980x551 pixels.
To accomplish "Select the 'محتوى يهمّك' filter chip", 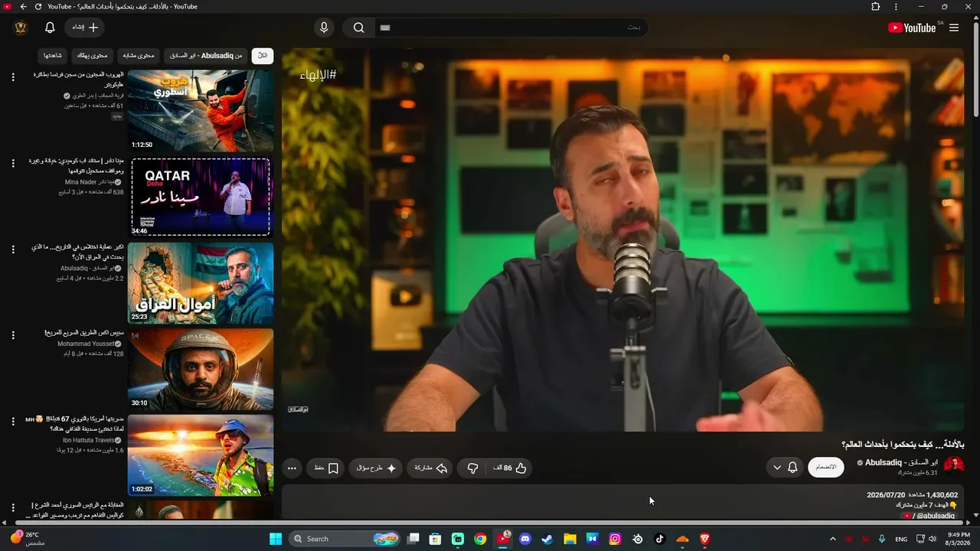I will click(x=92, y=56).
